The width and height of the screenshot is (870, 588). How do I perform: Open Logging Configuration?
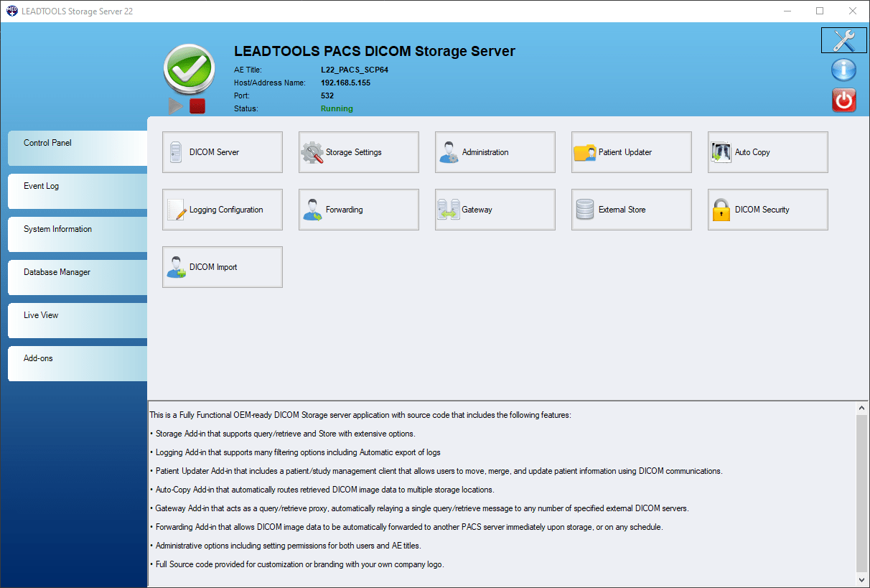tap(222, 209)
